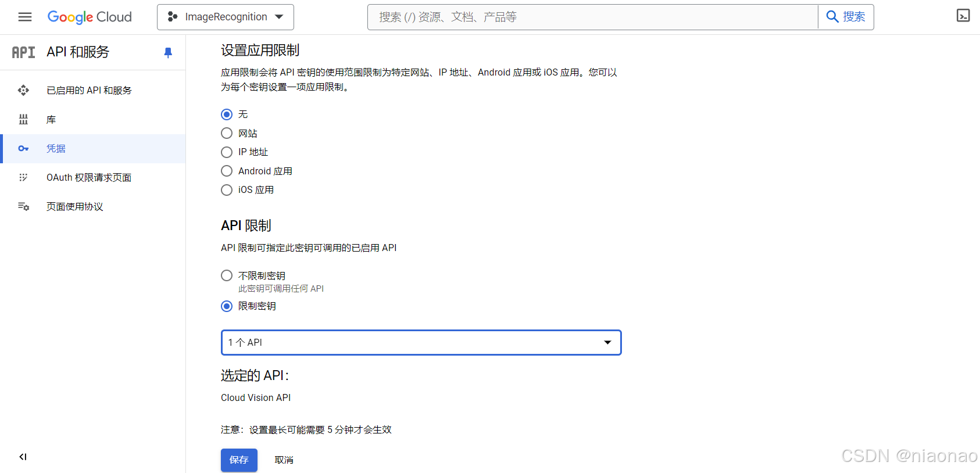Click the 设置应用限制 heading

click(x=260, y=51)
